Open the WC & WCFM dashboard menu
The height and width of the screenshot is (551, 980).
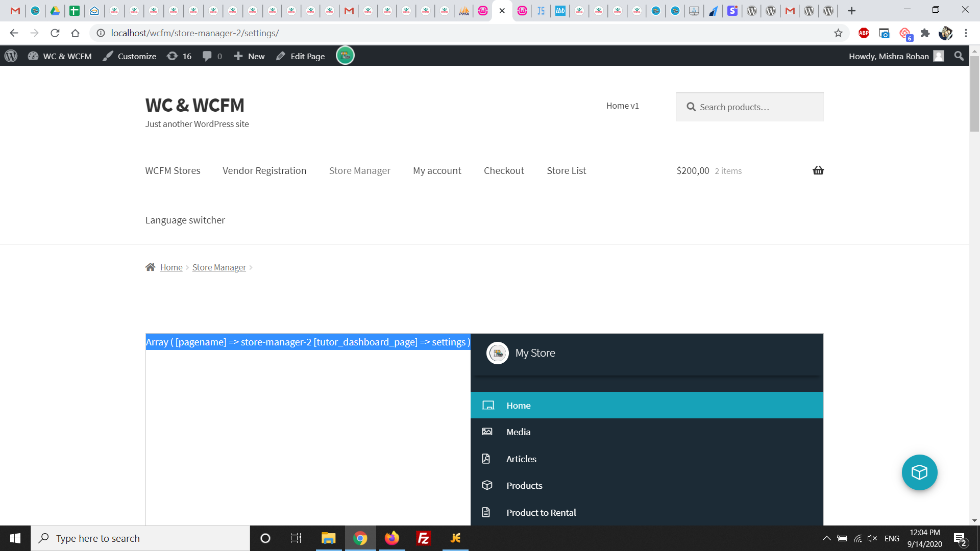point(60,56)
